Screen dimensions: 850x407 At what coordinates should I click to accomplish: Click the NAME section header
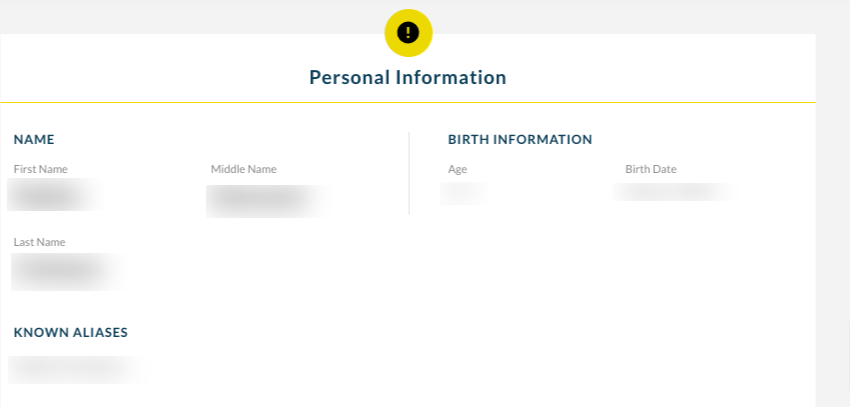pyautogui.click(x=34, y=139)
